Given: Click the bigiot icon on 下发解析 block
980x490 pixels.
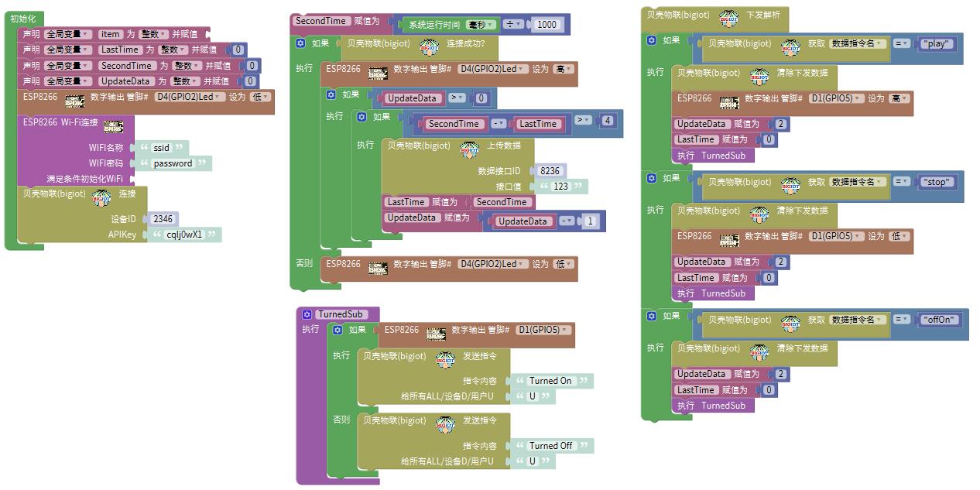Looking at the screenshot, I should pyautogui.click(x=728, y=18).
